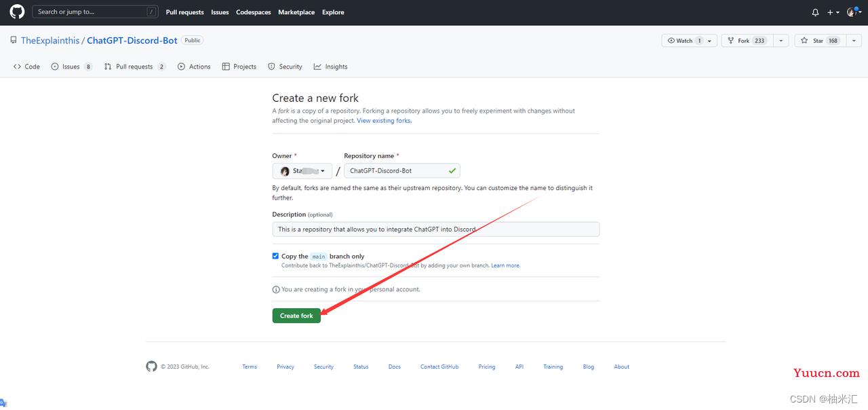Open View existing forks link

(x=384, y=121)
